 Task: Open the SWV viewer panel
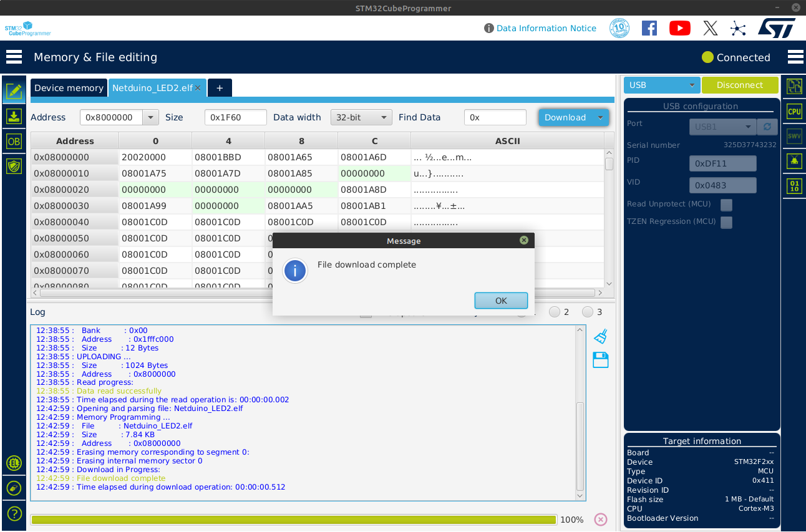tap(794, 135)
